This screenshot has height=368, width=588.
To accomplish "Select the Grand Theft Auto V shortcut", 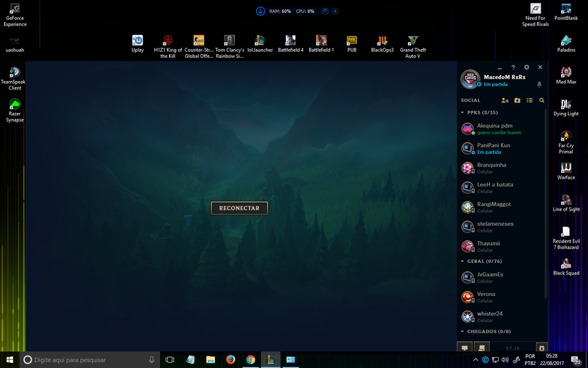I will click(413, 46).
